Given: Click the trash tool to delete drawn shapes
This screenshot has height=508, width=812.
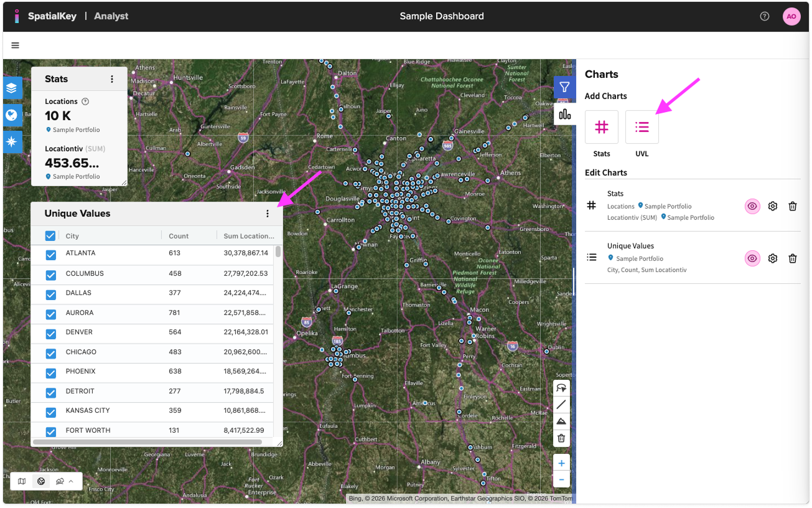Looking at the screenshot, I should coord(561,438).
